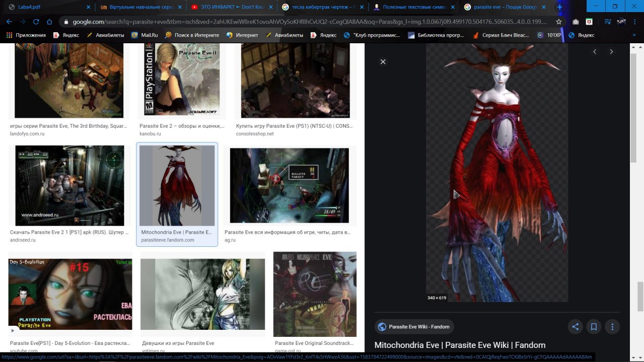The image size is (644, 362).
Task: Go back to the previous page
Action: [9, 22]
